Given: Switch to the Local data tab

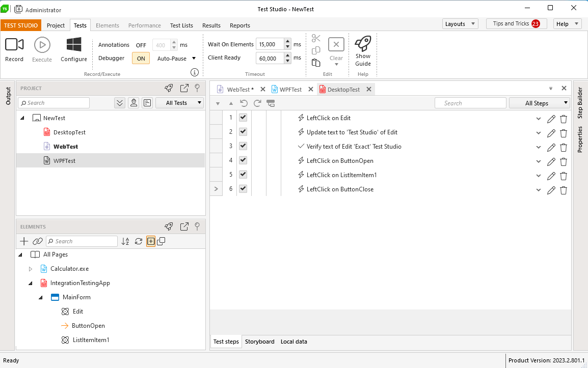Looking at the screenshot, I should coord(293,342).
